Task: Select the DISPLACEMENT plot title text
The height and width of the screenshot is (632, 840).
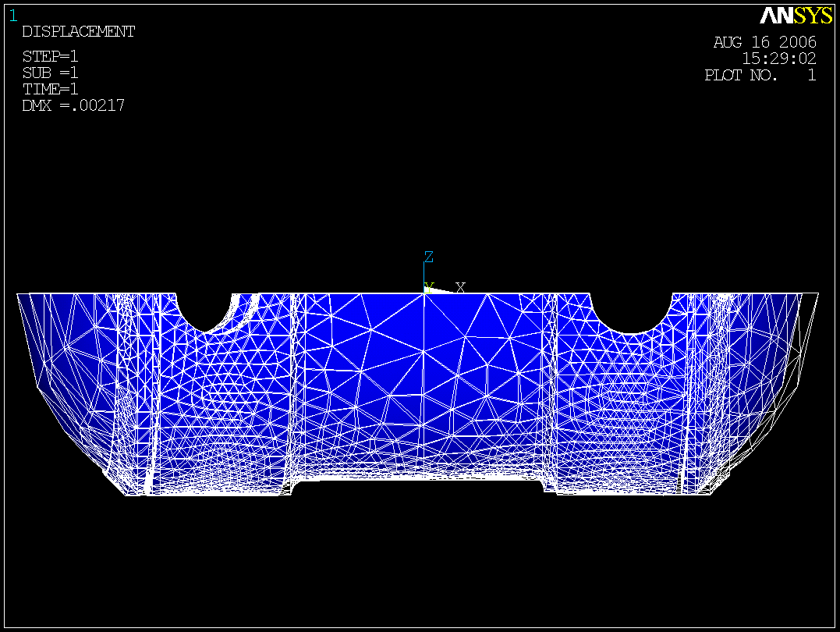Action: [x=78, y=32]
